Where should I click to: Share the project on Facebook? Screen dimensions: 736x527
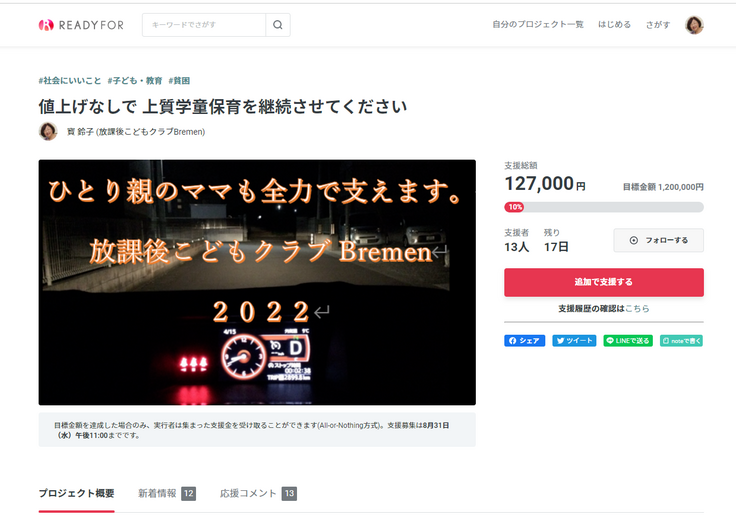coord(524,341)
